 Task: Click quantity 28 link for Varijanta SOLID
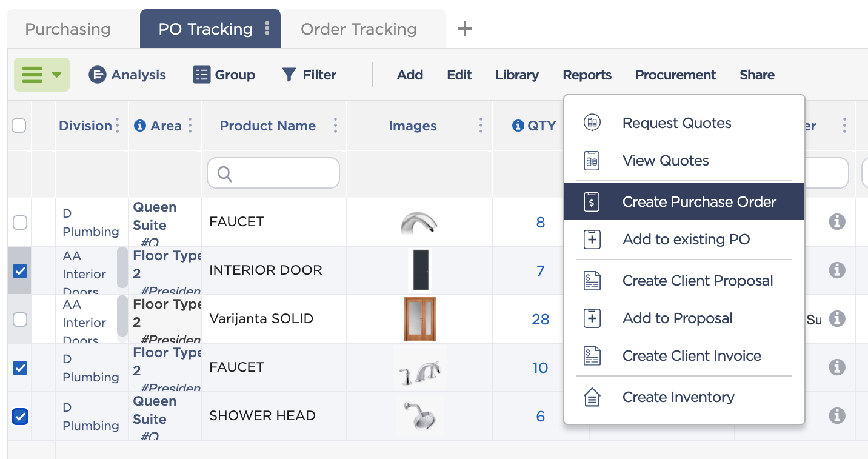[x=540, y=320]
